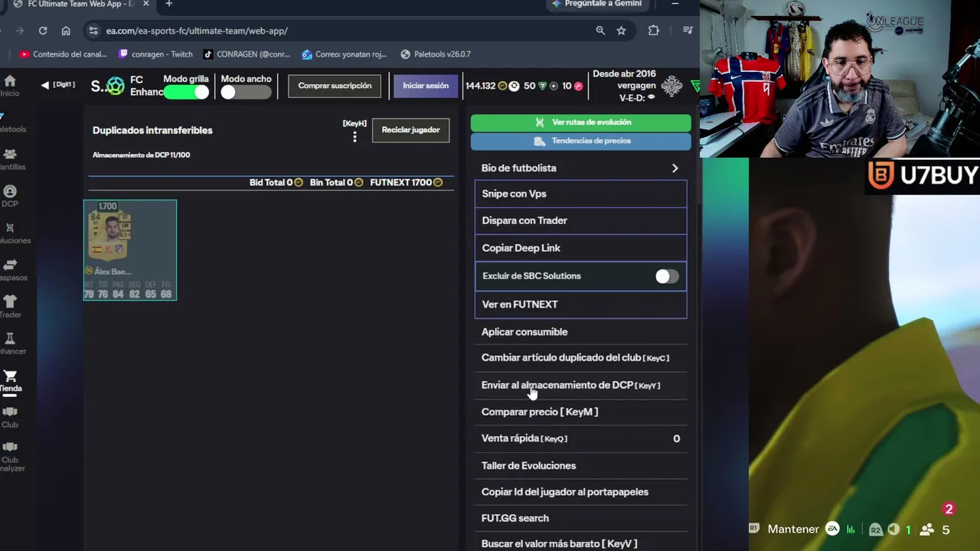Open the zoom magnifier in address bar

(x=600, y=31)
